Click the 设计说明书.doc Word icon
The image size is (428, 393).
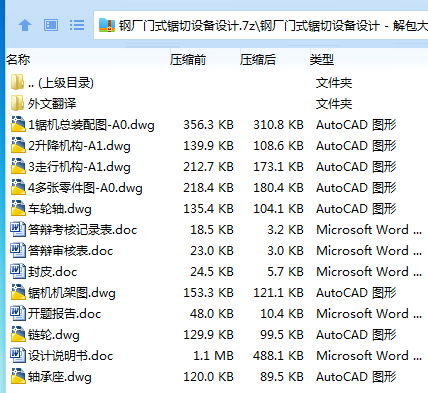pyautogui.click(x=18, y=355)
